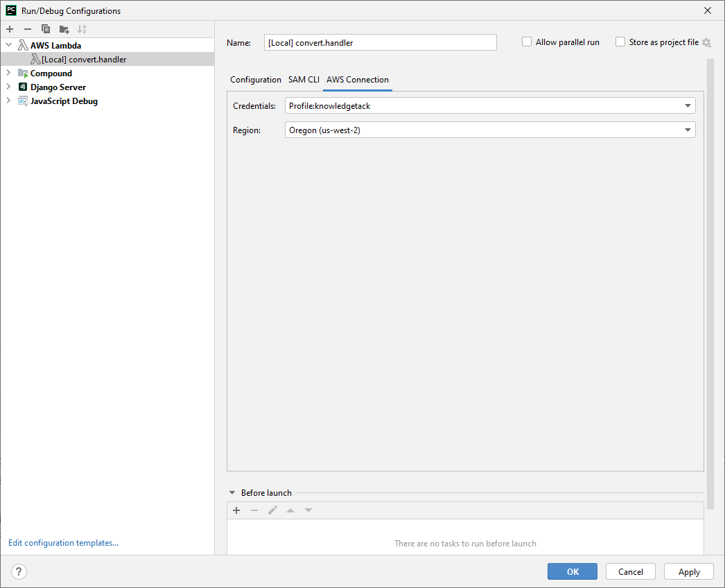
Task: Open help via the question mark icon
Action: pos(18,571)
